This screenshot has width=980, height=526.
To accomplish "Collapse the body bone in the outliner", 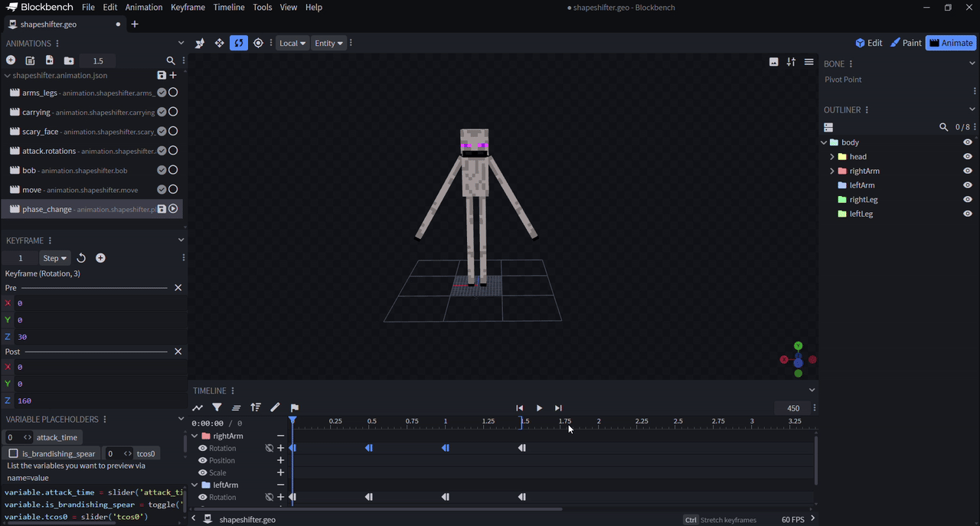I will [824, 142].
